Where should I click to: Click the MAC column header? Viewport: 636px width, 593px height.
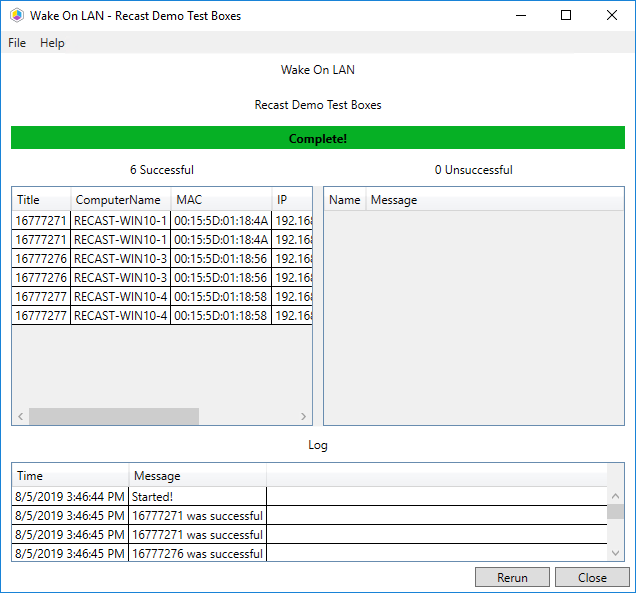click(x=221, y=200)
